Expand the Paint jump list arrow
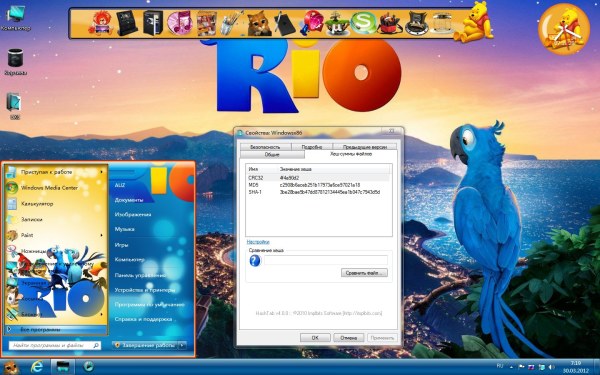 pos(102,235)
